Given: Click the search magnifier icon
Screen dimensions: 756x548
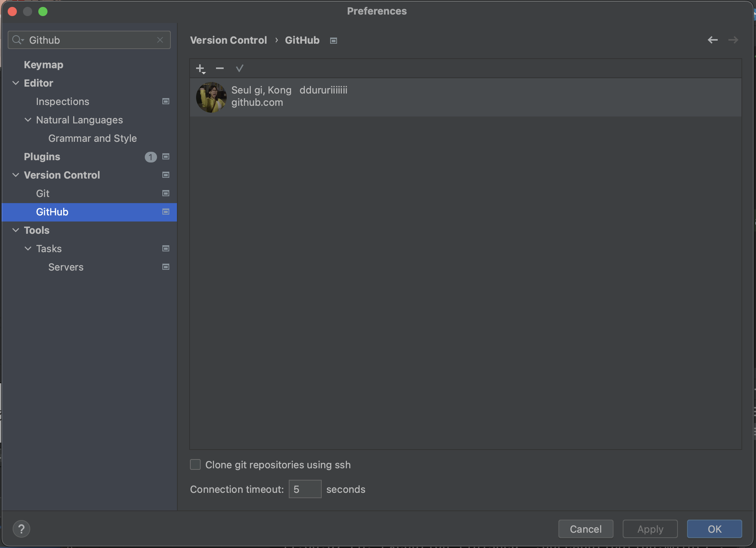Looking at the screenshot, I should click(17, 40).
